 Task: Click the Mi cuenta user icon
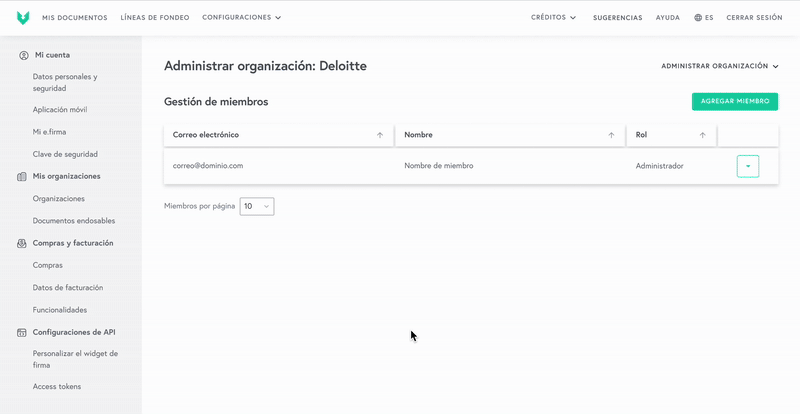(x=23, y=56)
